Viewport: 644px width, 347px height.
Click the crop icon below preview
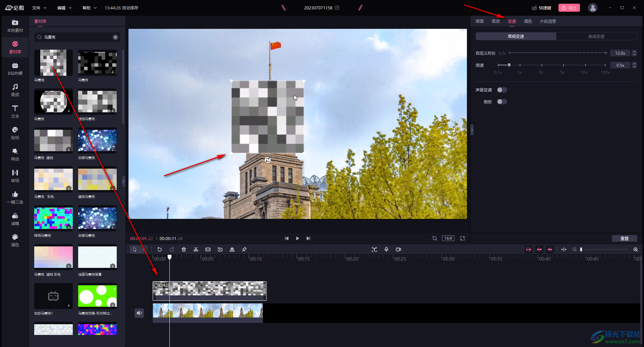pos(435,238)
